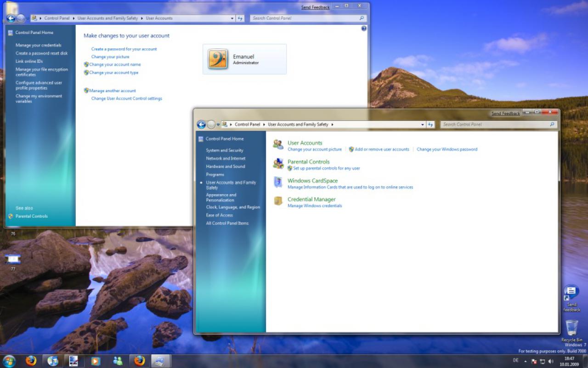Screen dimensions: 588x368
Task: Click DE input language indicator
Action: 516,361
